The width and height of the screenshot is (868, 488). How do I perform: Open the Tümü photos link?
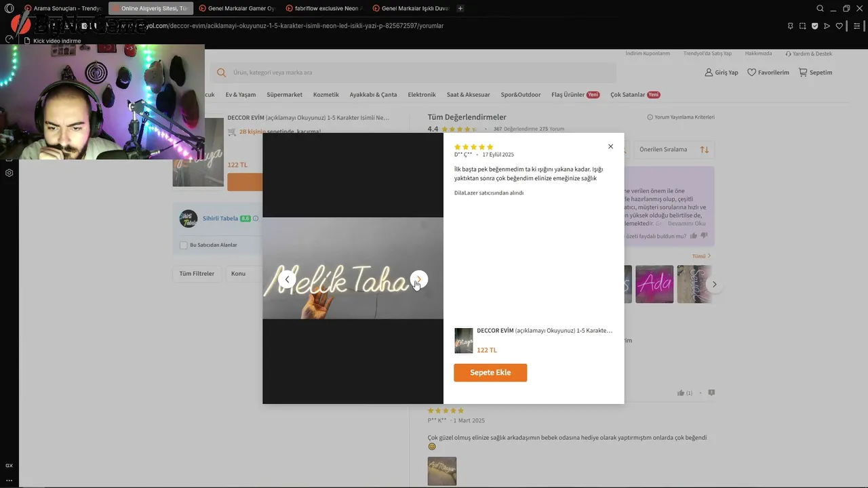point(701,256)
